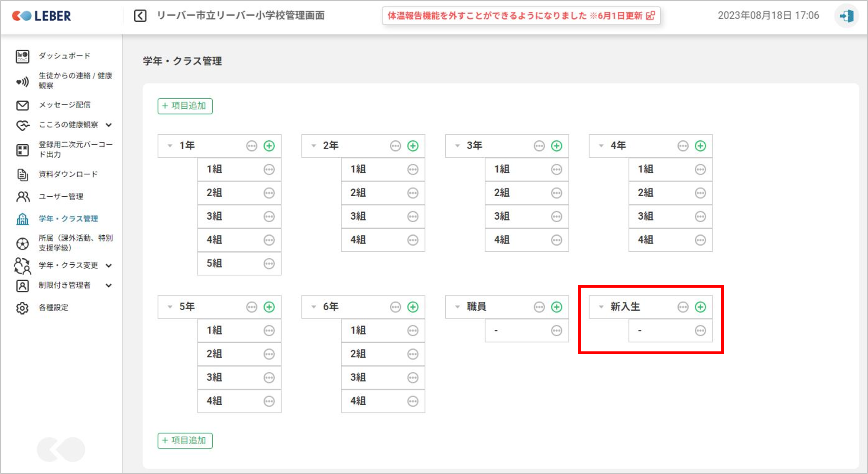Collapse the 新入生 group triangle

(x=601, y=307)
